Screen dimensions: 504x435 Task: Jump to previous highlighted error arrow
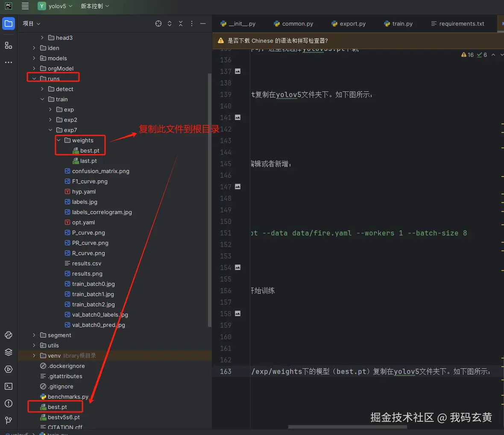(x=493, y=55)
